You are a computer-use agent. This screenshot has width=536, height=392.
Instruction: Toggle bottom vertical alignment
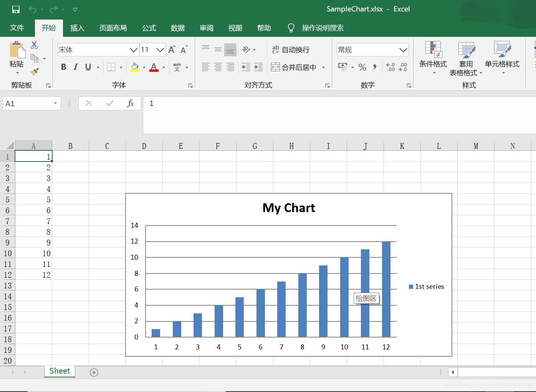230,49
